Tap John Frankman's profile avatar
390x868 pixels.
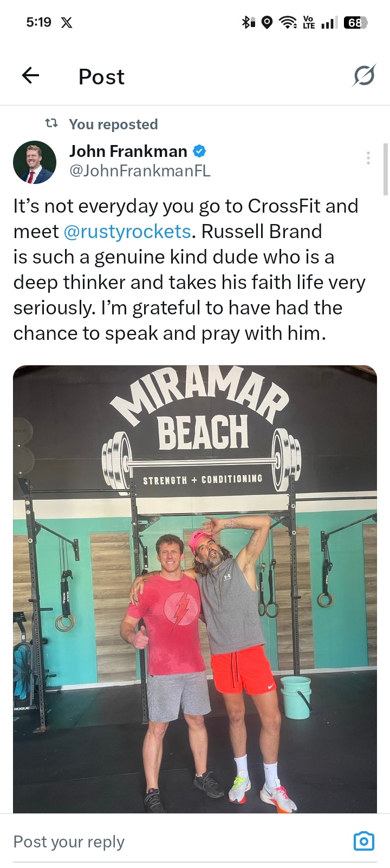click(35, 162)
